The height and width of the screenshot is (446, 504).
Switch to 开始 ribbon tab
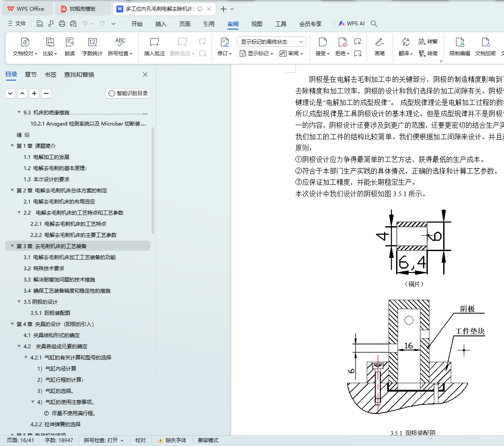click(137, 24)
